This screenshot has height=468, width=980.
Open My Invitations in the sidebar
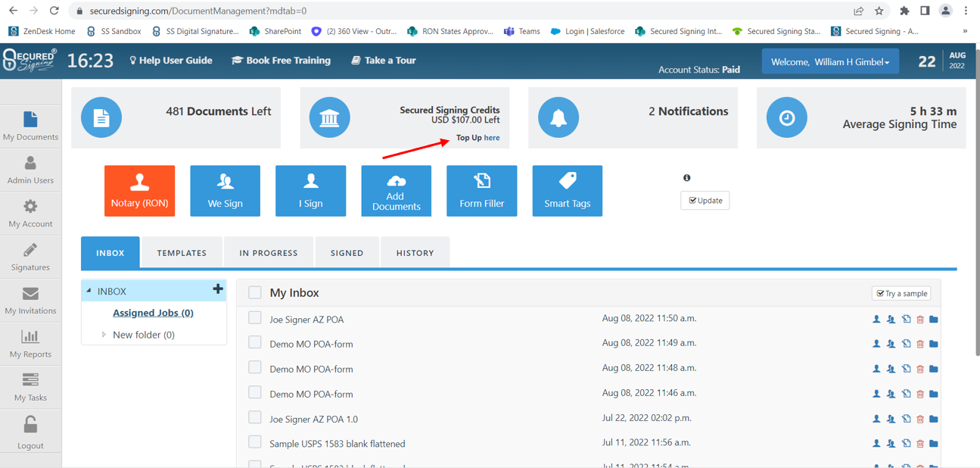point(30,300)
